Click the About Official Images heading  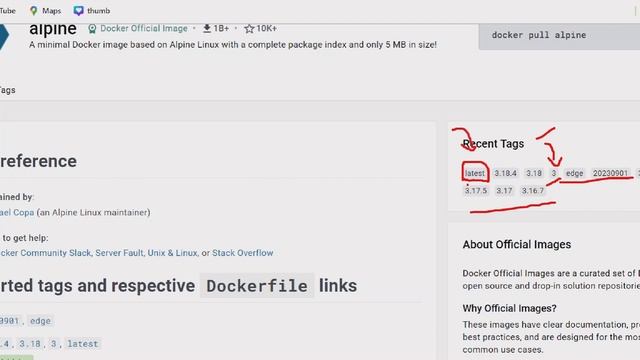pos(517,244)
